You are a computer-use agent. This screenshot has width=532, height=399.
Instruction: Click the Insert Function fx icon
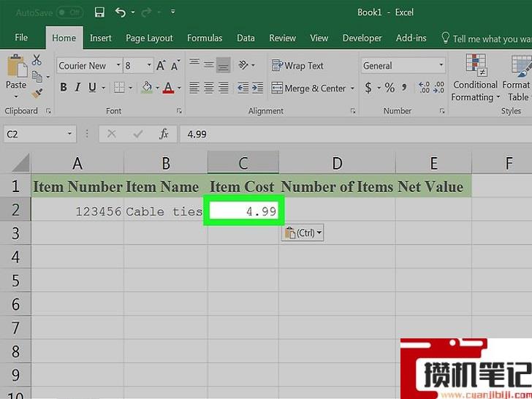coord(164,134)
